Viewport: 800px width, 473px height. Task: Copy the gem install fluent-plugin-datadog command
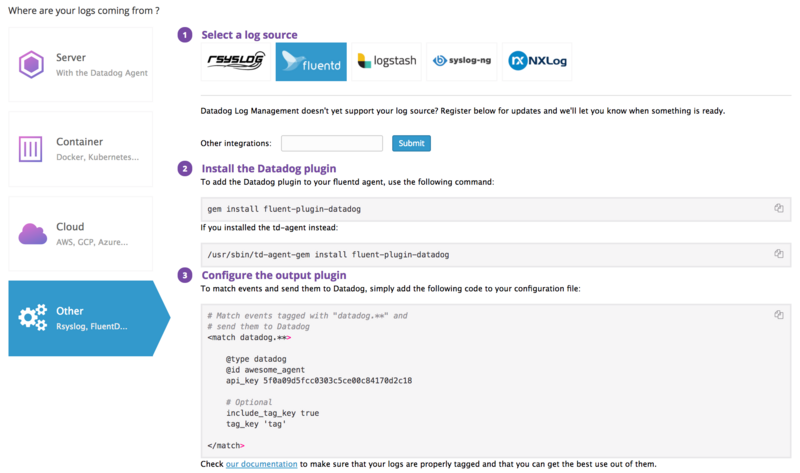click(779, 208)
